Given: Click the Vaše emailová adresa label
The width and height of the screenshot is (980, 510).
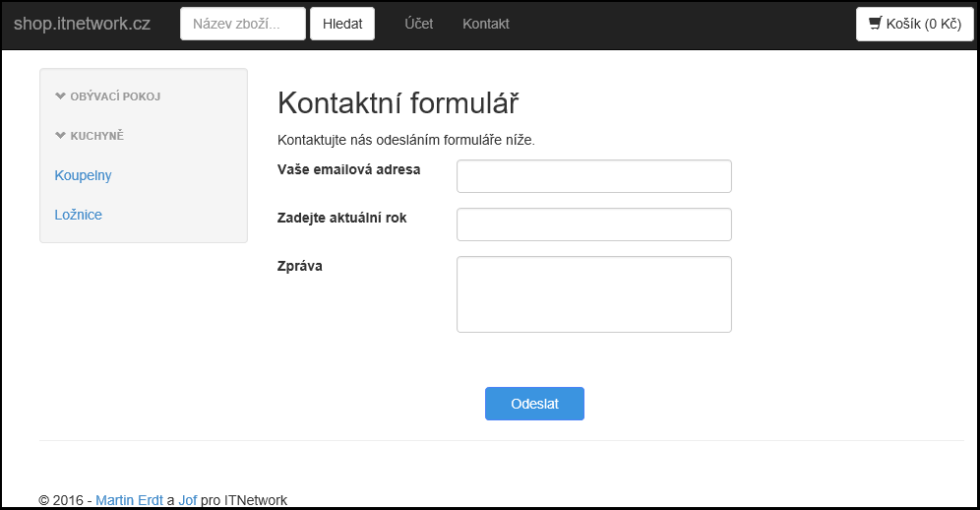Looking at the screenshot, I should coord(348,169).
